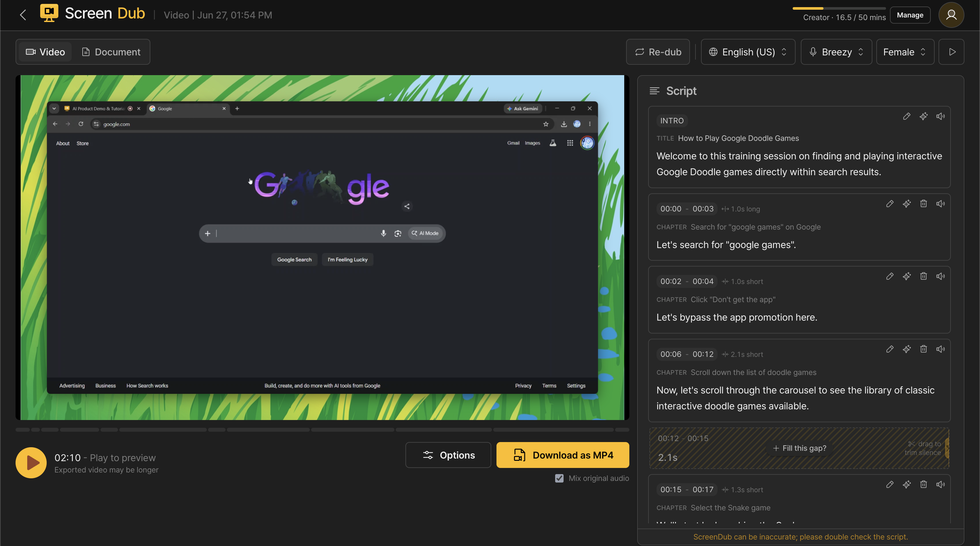Screen dimensions: 980x546
Task: Edit the INTRO script block with the pencil
Action: click(906, 116)
